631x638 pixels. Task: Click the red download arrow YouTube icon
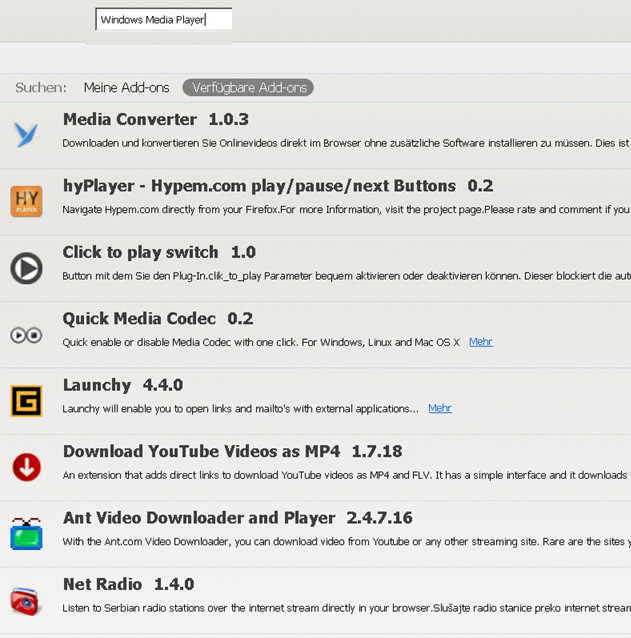26,467
